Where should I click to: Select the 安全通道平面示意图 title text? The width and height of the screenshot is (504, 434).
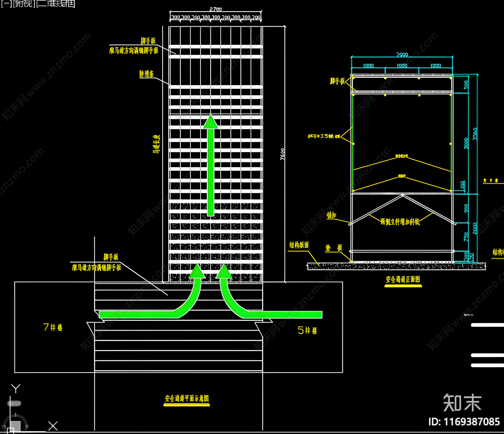186,398
